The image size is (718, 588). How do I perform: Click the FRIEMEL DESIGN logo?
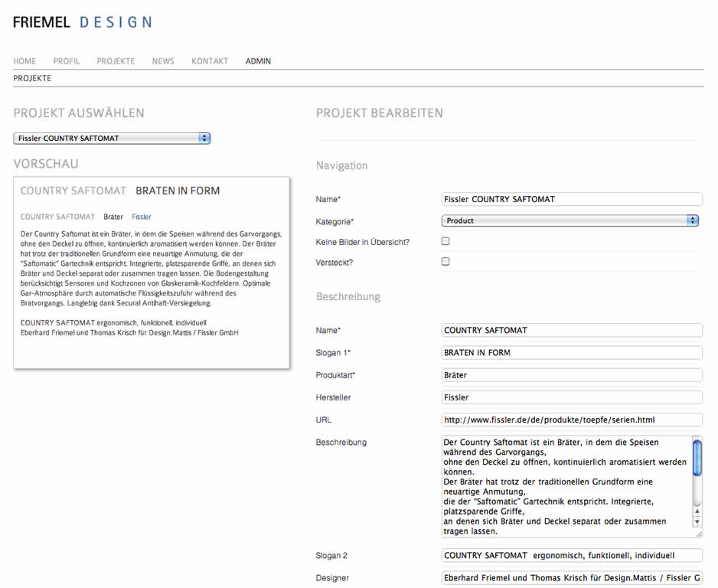coord(83,22)
